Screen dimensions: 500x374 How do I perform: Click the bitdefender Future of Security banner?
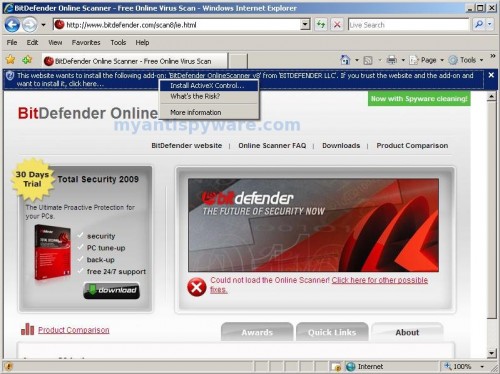coord(313,225)
